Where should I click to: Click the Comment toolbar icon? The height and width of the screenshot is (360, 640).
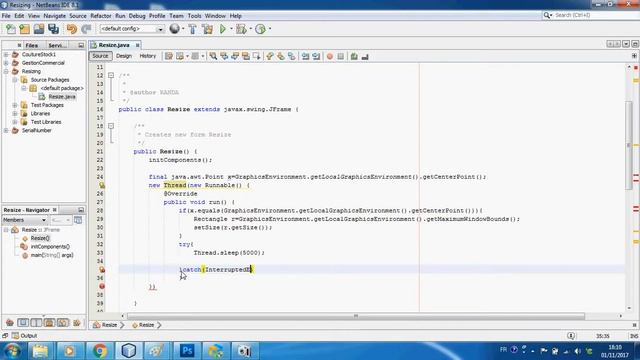354,56
